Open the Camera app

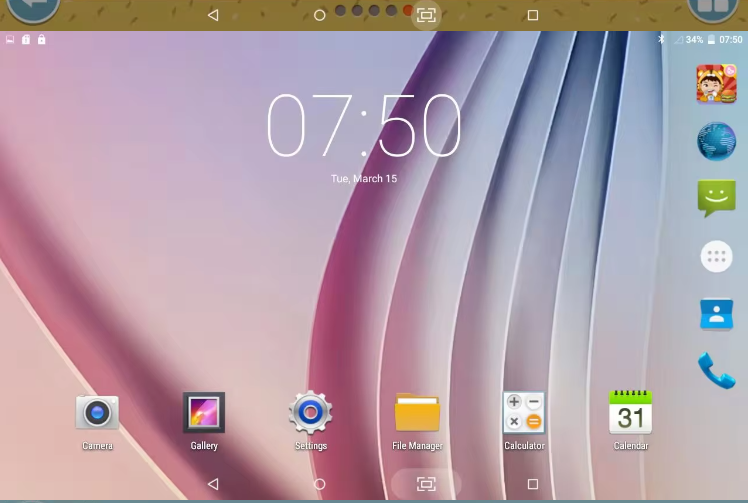97,412
